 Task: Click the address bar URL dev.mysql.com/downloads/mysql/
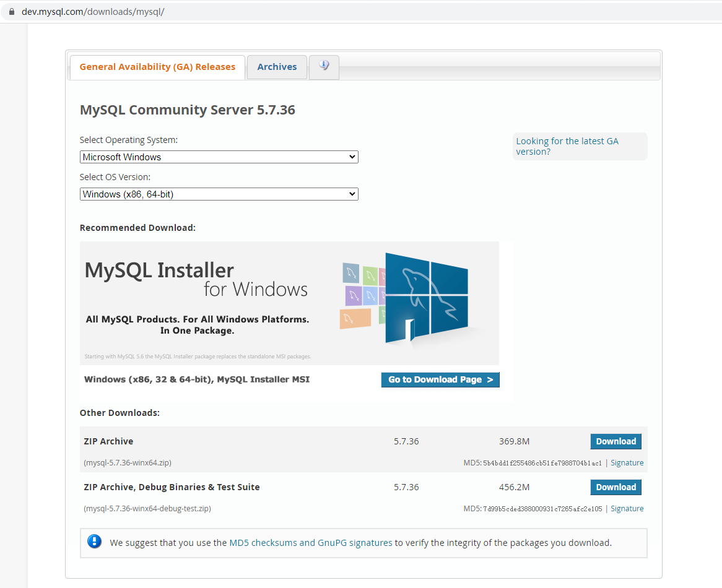coord(93,12)
